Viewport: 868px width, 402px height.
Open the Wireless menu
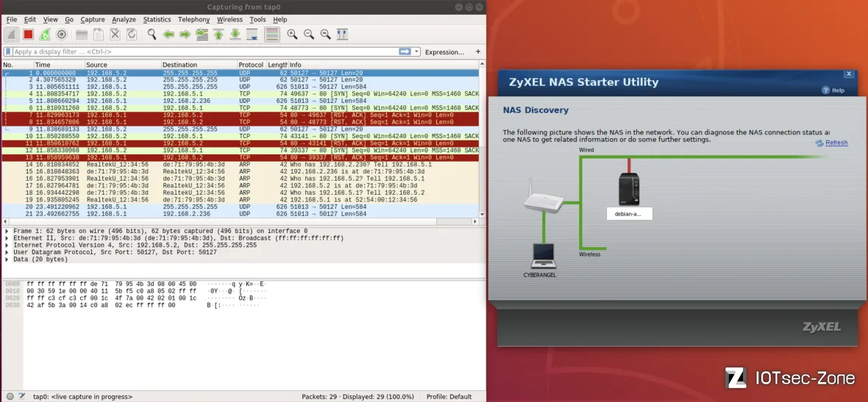(x=230, y=19)
